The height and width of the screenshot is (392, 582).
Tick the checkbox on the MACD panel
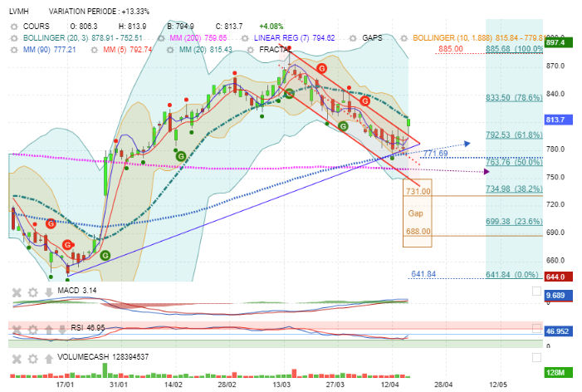tap(536, 291)
